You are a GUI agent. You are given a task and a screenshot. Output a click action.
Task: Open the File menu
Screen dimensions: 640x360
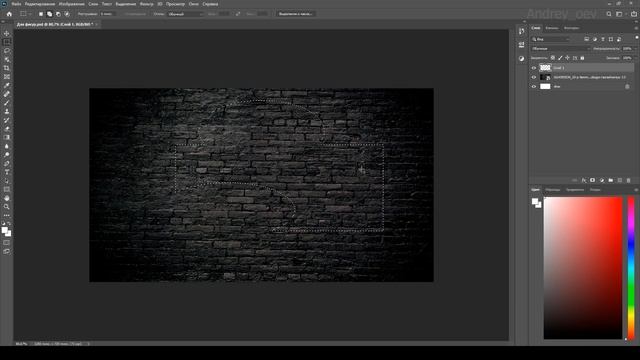[16, 4]
